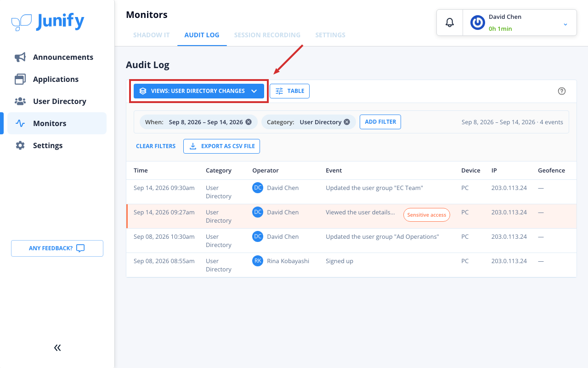This screenshot has height=368, width=588.
Task: Click 'Updated the user group "Ad Operations"' event
Action: click(382, 236)
